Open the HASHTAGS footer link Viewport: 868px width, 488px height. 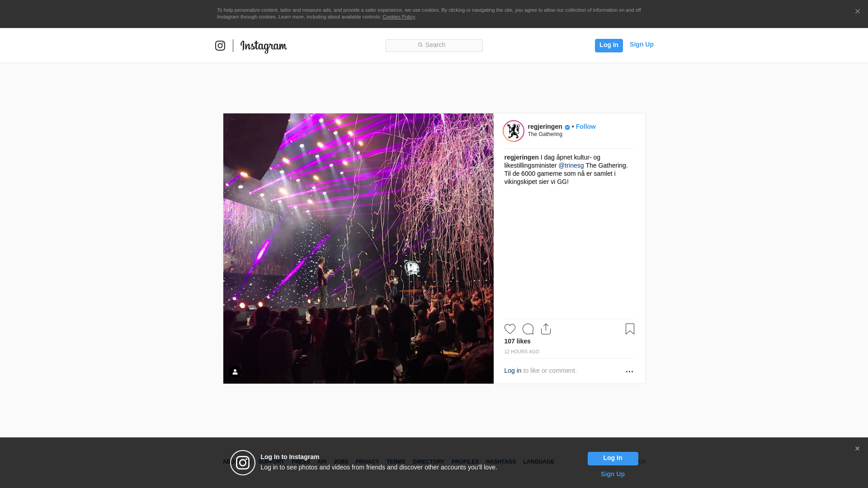click(x=500, y=462)
